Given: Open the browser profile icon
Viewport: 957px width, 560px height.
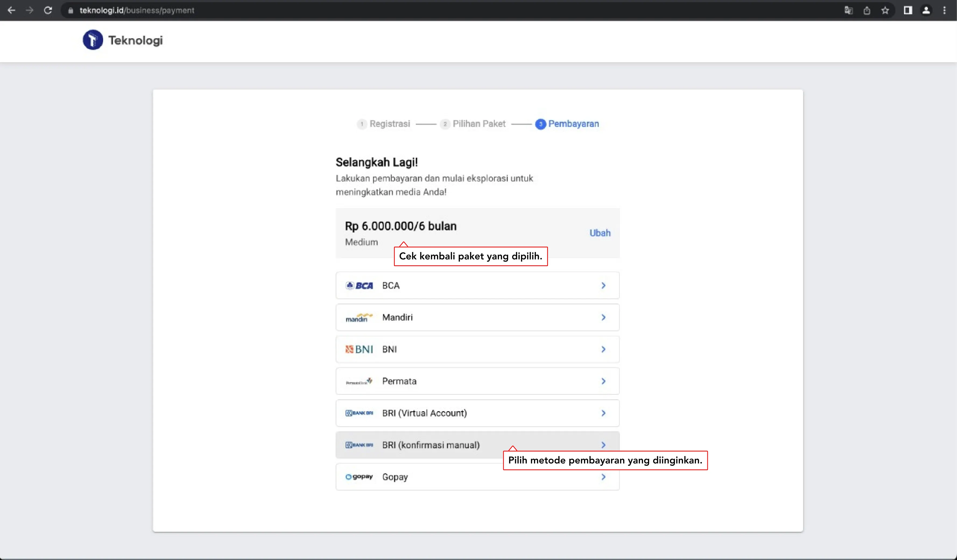Looking at the screenshot, I should [x=926, y=10].
